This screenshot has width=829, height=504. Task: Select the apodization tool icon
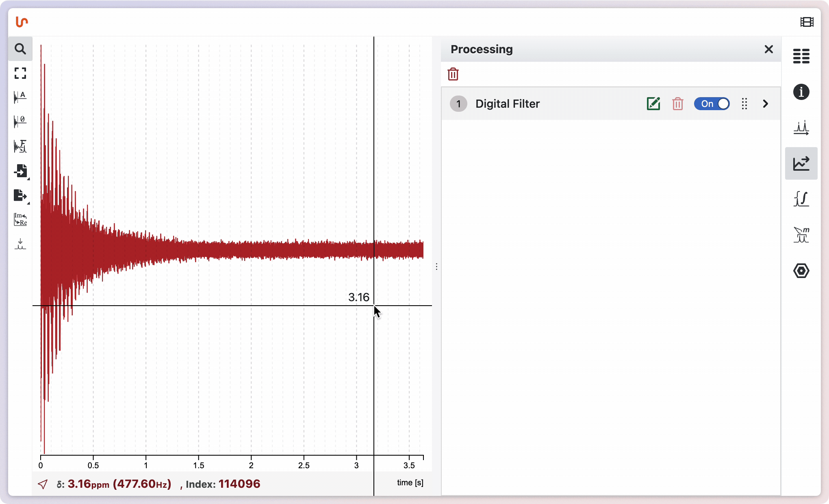(x=20, y=98)
